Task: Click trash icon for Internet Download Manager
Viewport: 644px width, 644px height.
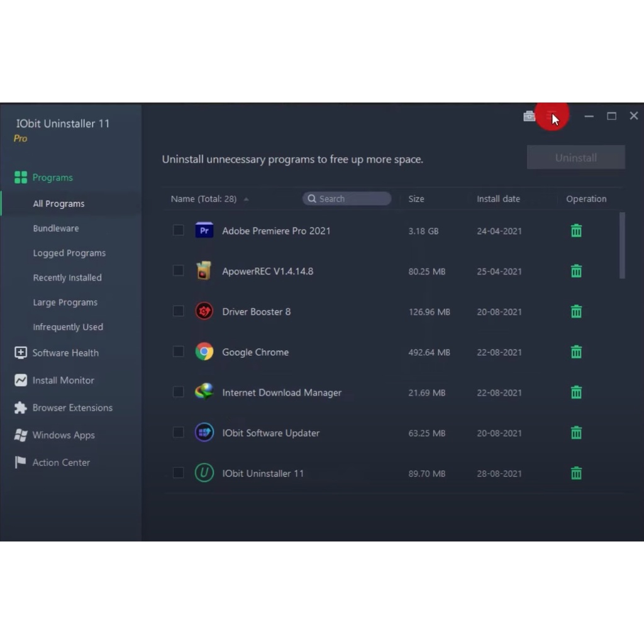Action: (576, 392)
